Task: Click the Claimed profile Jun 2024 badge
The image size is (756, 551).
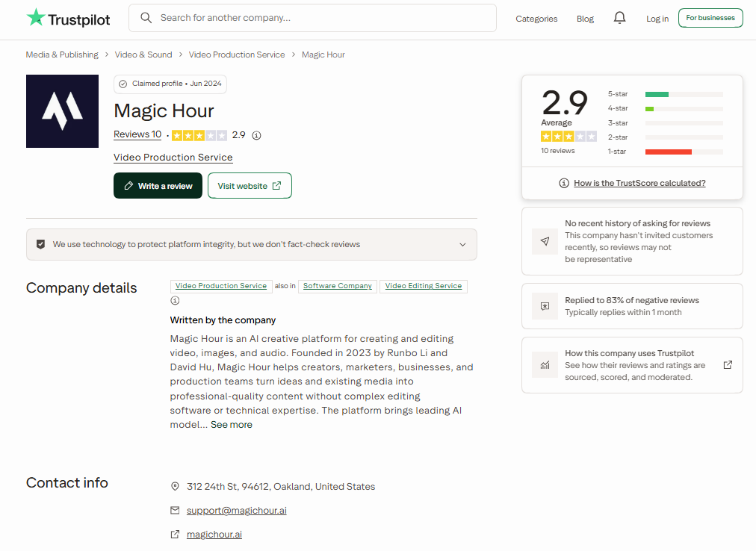Action: (170, 84)
